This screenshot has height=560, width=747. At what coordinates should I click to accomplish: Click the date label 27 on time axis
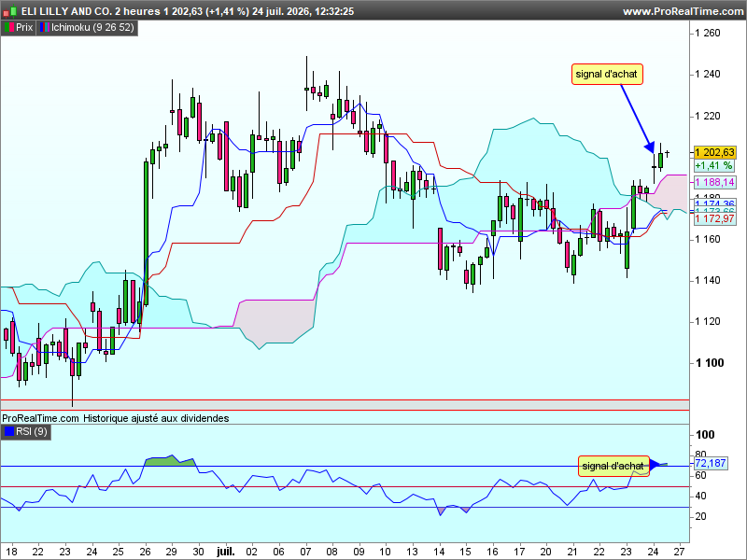(681, 552)
